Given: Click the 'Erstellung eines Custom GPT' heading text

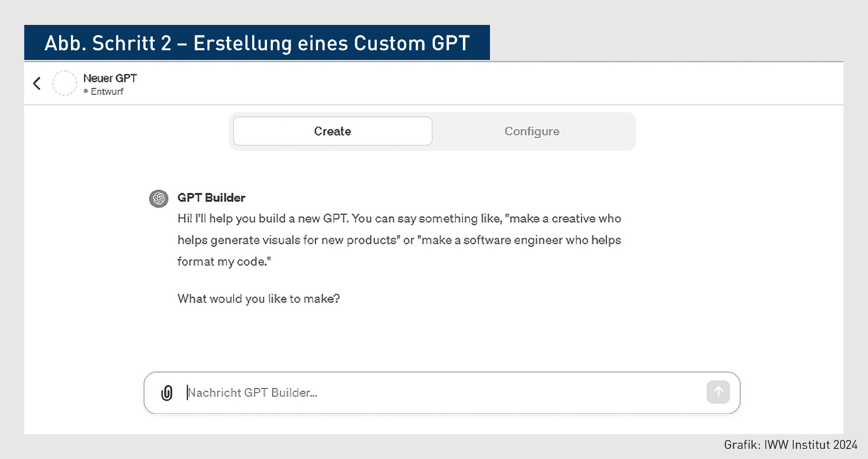Looking at the screenshot, I should click(x=332, y=43).
